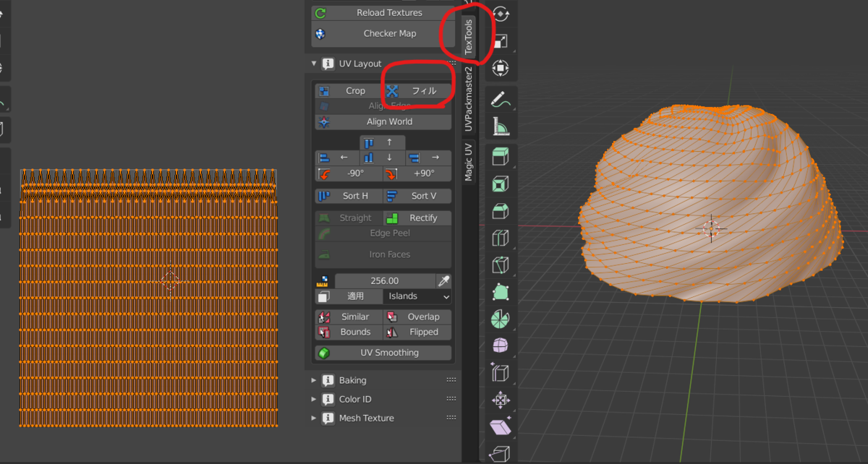Expand the Mesh Texture panel
The height and width of the screenshot is (464, 868).
pyautogui.click(x=314, y=418)
